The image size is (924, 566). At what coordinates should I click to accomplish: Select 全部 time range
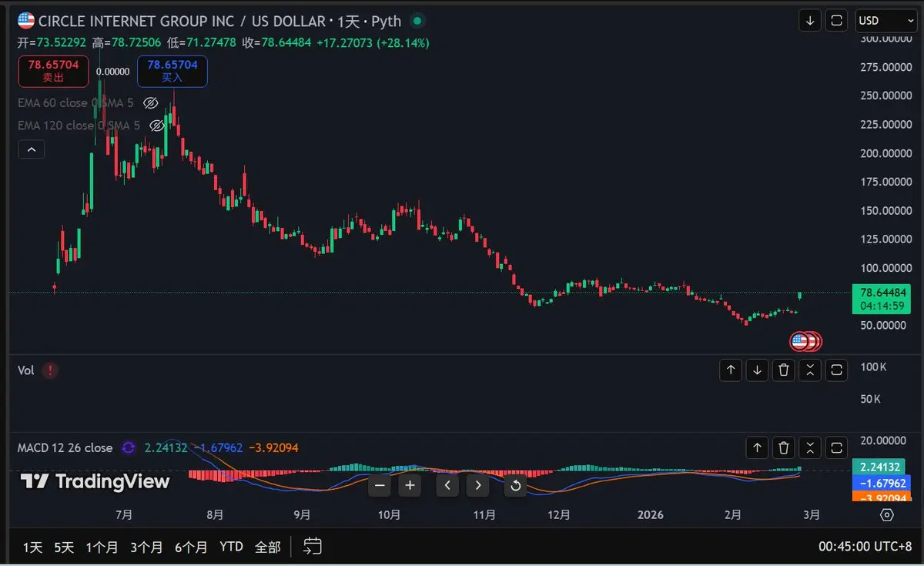(x=267, y=547)
